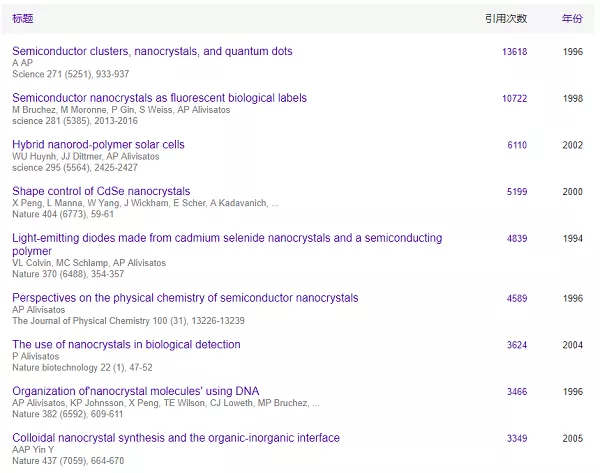
Task: Open 'Semiconductor clusters, nanocrystals, and quantum dots' article
Action: coord(152,51)
